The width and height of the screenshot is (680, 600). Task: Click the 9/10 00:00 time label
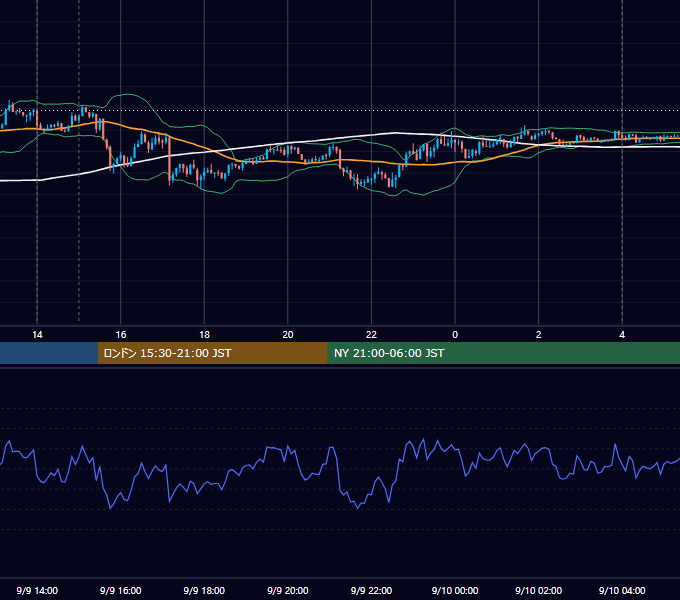click(455, 590)
